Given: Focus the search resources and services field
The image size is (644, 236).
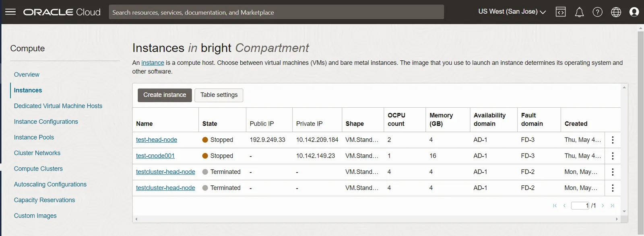Looking at the screenshot, I should pyautogui.click(x=276, y=12).
